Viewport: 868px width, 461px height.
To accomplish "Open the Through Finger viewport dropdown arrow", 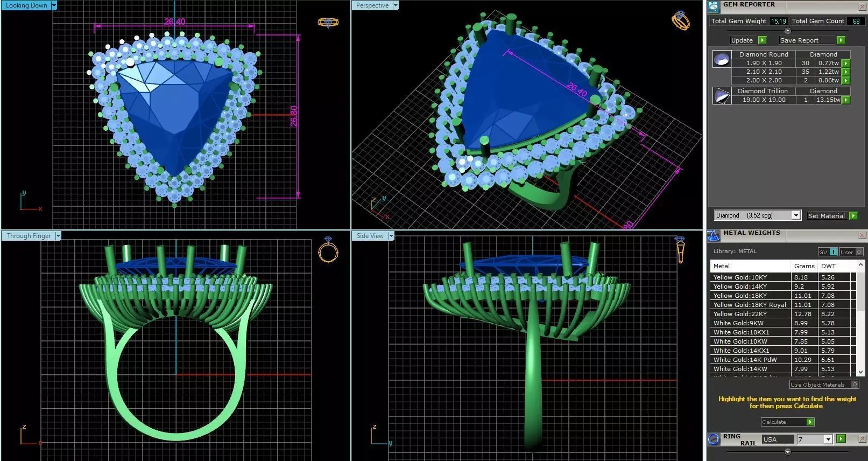I will click(x=58, y=236).
